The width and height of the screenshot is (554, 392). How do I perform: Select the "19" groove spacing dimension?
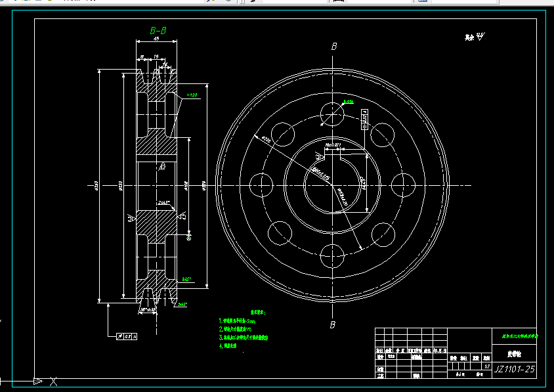point(156,56)
